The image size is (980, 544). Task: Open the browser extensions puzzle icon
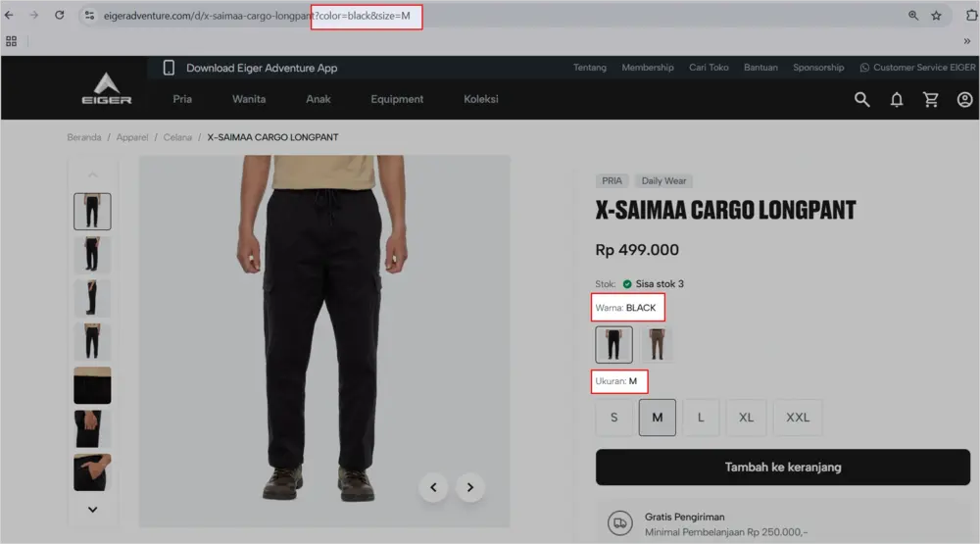point(972,16)
